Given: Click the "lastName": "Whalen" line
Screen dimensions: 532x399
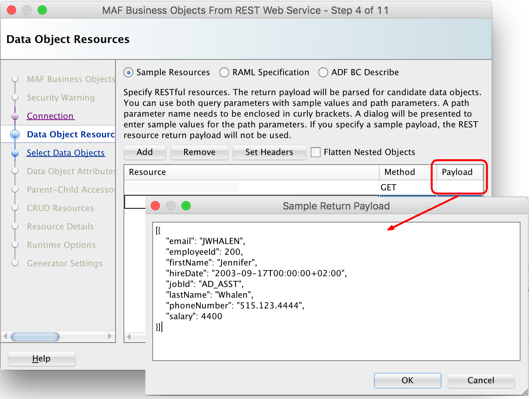Looking at the screenshot, I should (209, 295).
